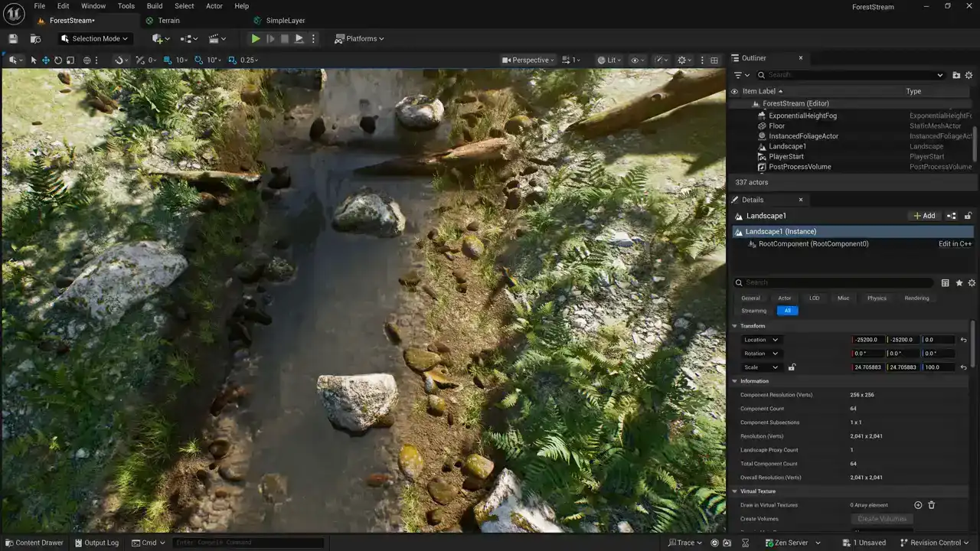
Task: Open the Browse Content icon beside Save
Action: (x=35, y=39)
